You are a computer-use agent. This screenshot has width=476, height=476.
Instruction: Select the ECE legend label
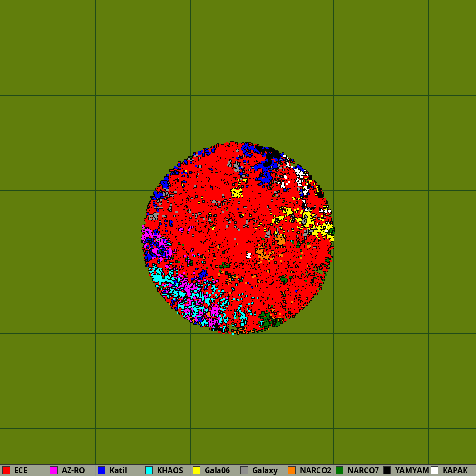(21, 471)
